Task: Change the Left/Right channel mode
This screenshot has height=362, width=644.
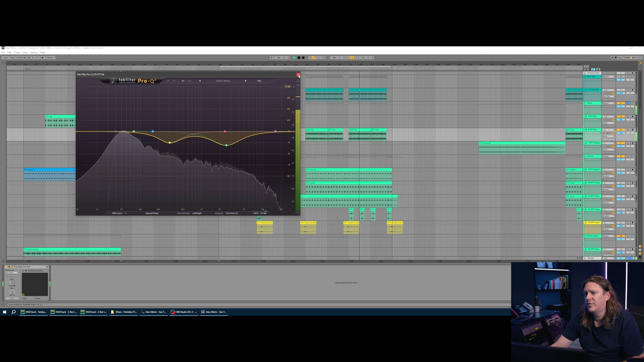Action: tap(197, 213)
